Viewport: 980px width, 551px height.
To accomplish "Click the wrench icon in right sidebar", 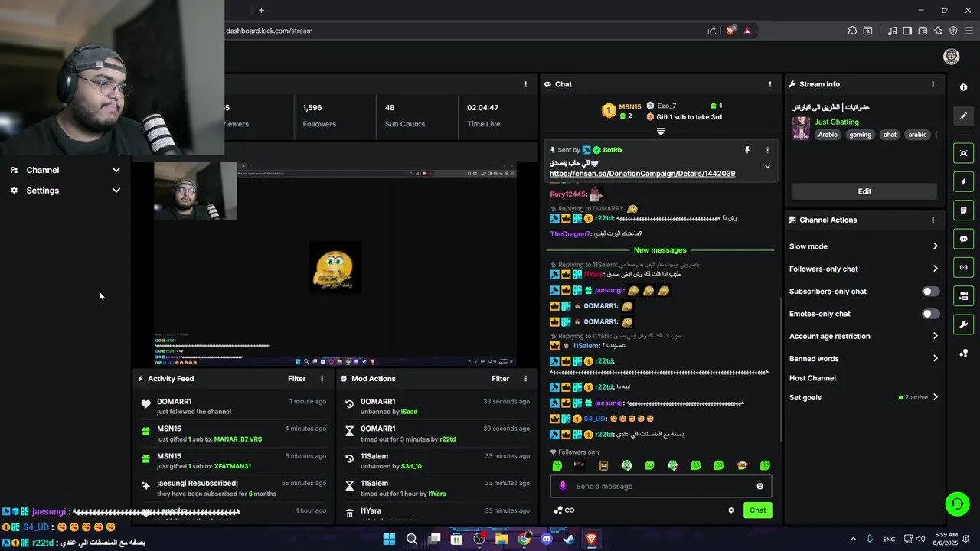I will click(963, 324).
